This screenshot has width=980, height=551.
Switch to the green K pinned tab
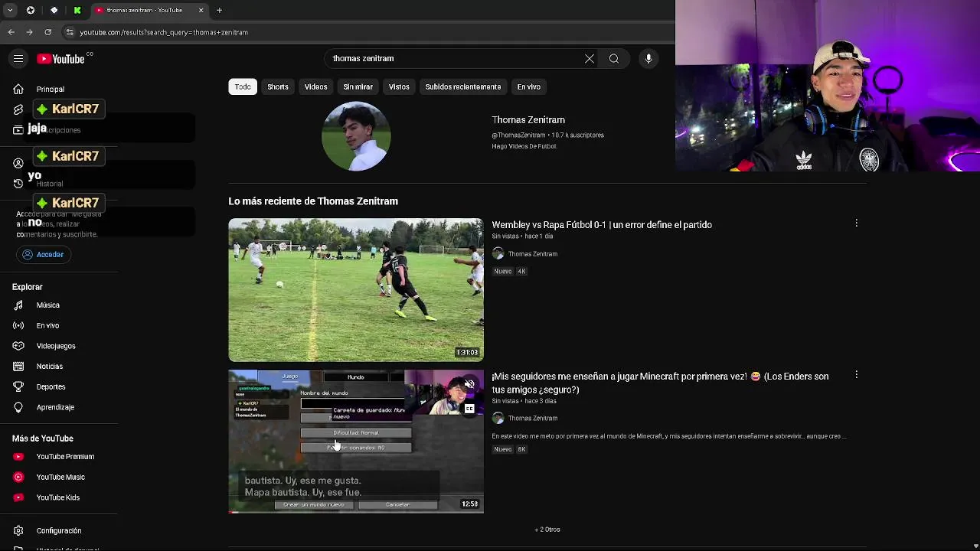(77, 10)
